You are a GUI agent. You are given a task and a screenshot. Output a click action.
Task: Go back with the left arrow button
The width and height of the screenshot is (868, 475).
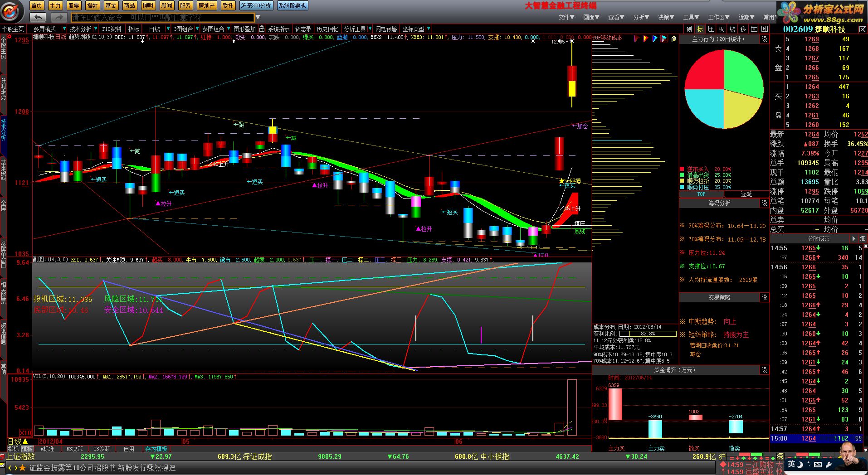click(38, 17)
